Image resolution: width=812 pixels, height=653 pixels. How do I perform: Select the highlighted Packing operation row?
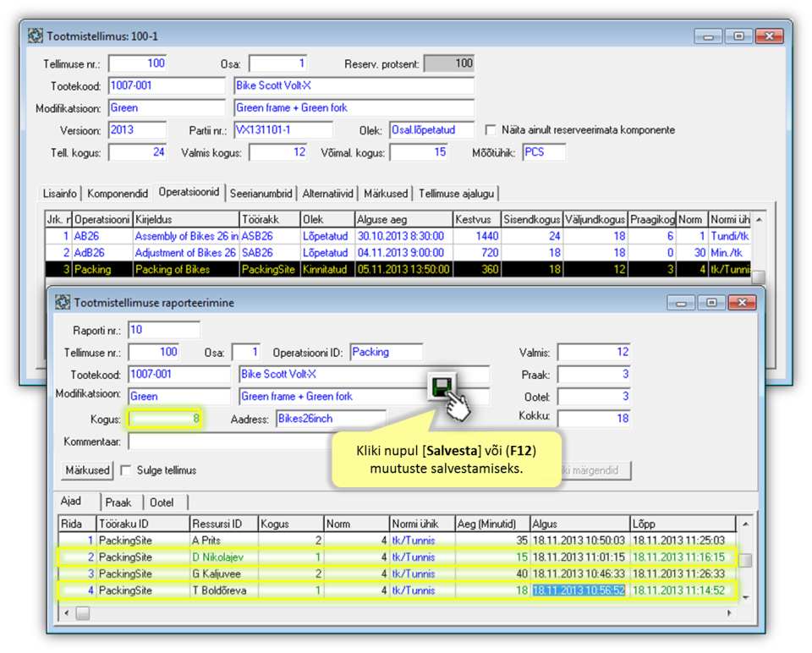(398, 269)
